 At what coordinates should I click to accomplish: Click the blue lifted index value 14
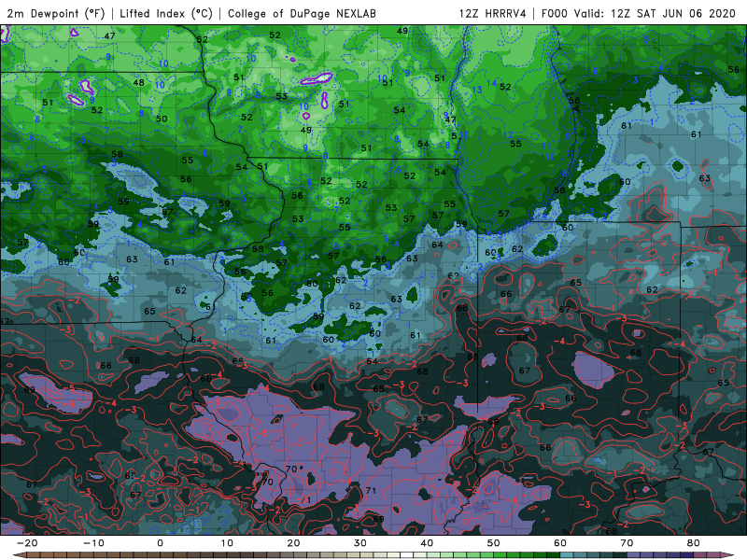492,83
